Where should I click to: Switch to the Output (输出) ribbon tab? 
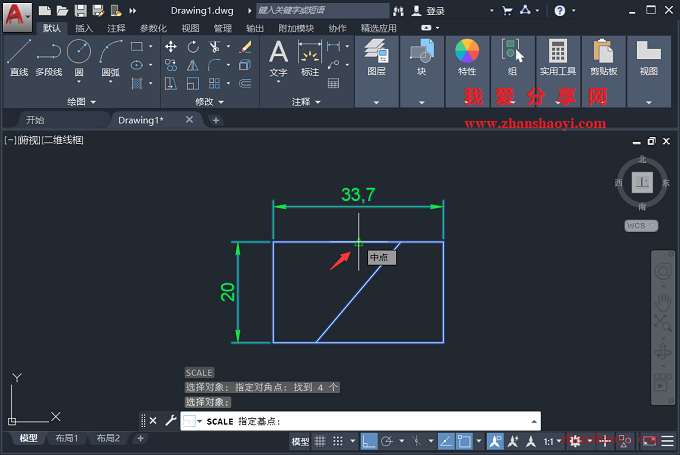click(255, 28)
